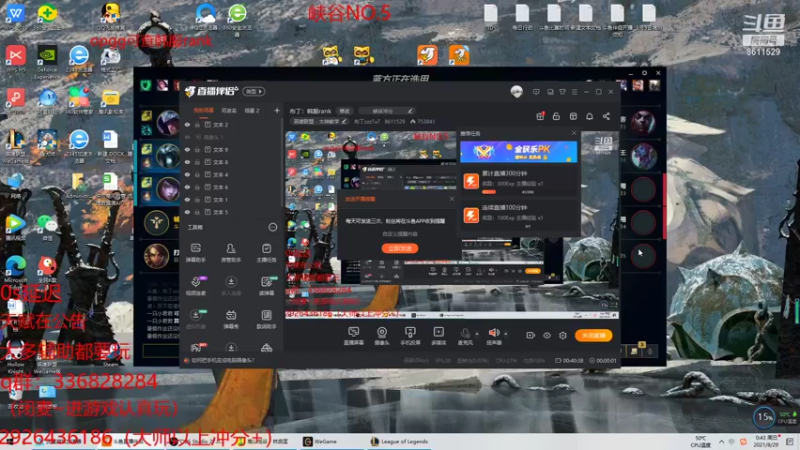
Task: Open the GeForce Experience desktop icon
Action: pos(46,63)
